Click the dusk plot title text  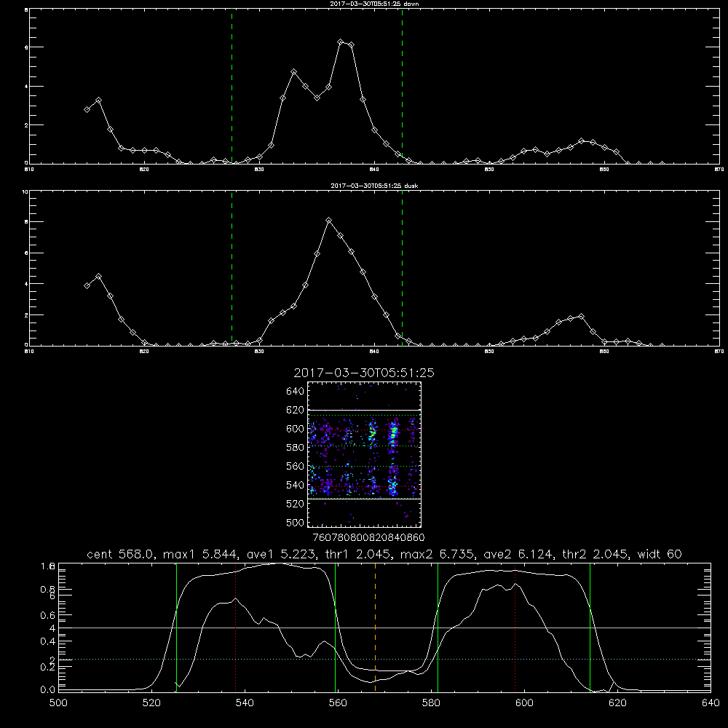(x=374, y=186)
